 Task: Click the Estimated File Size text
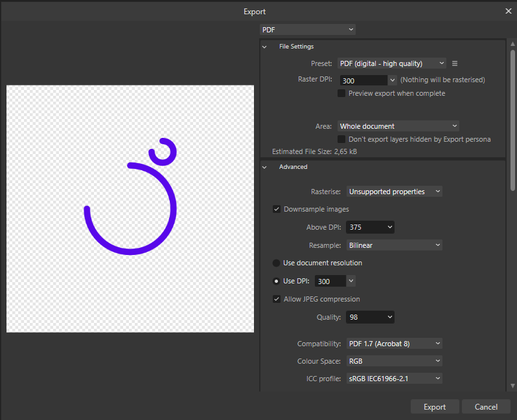tap(314, 151)
